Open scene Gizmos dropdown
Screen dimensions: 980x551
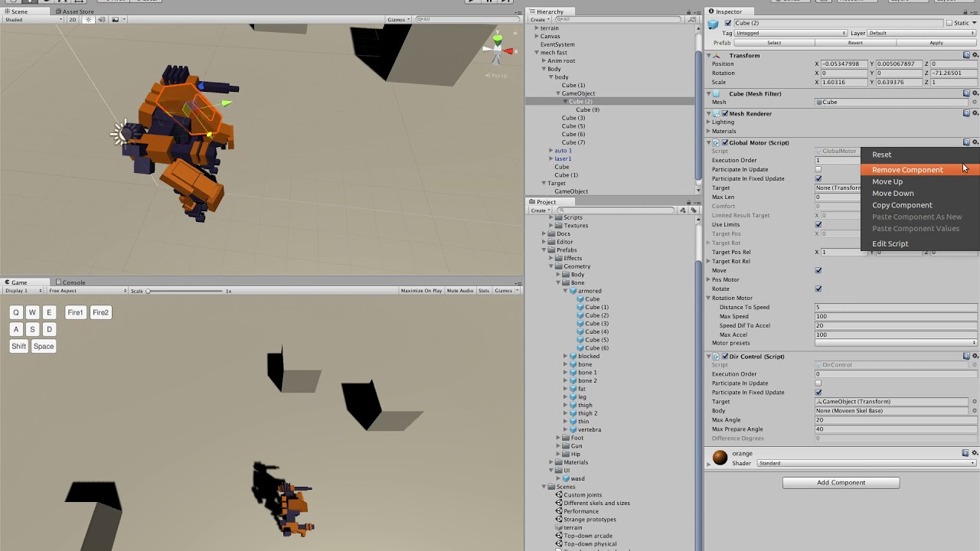[399, 20]
